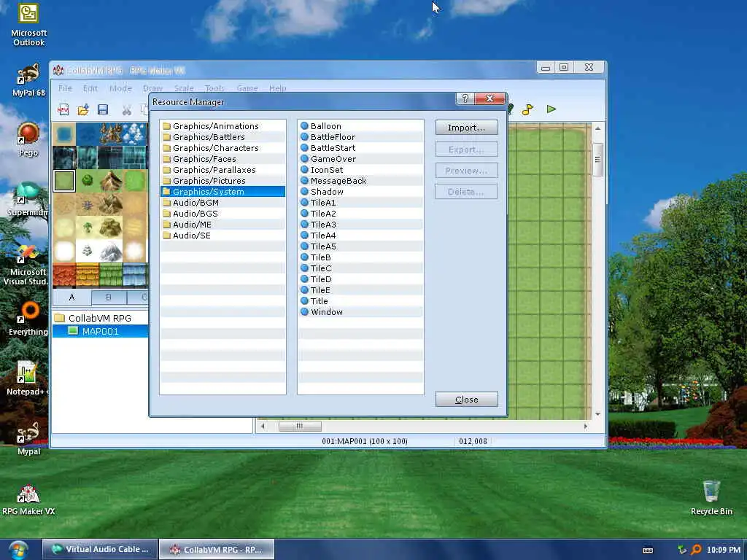Click the Windows Start orb
747x560 pixels.
(x=18, y=550)
